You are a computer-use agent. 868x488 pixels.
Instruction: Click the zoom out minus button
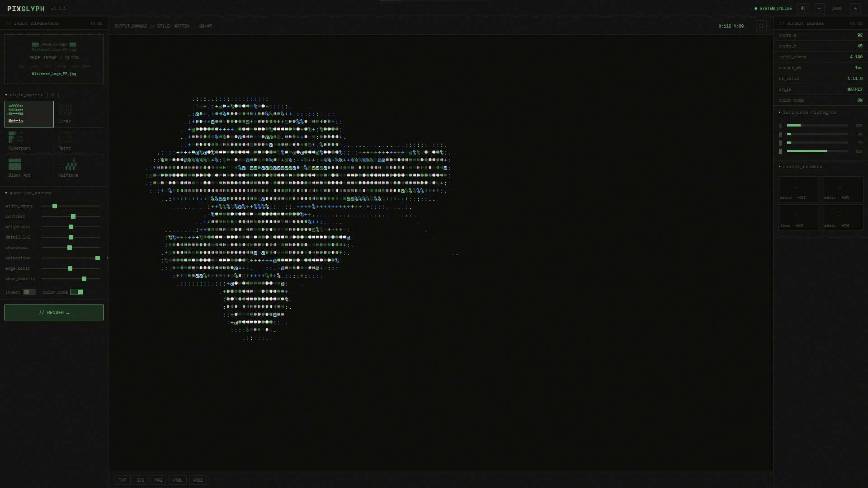[819, 9]
